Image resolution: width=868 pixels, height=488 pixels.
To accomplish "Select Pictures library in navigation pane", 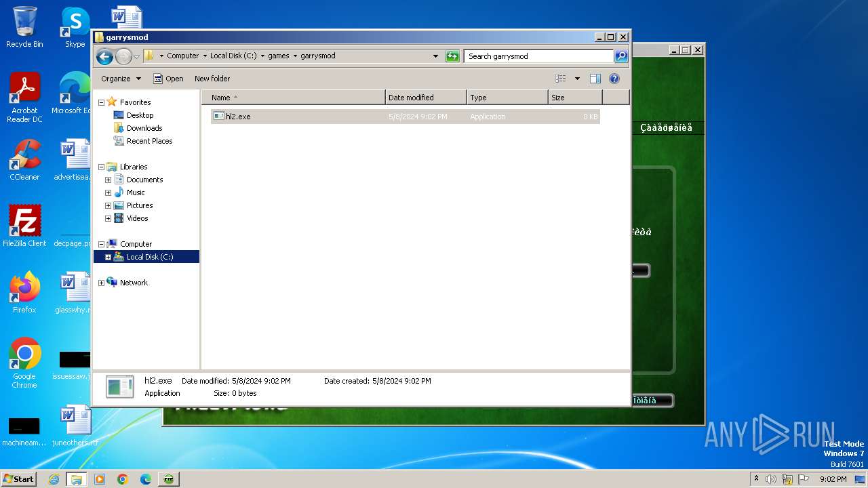I will click(x=140, y=205).
